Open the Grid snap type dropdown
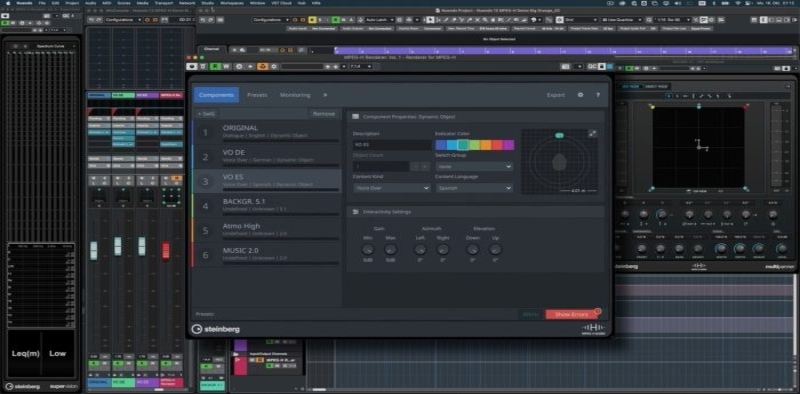 point(581,20)
